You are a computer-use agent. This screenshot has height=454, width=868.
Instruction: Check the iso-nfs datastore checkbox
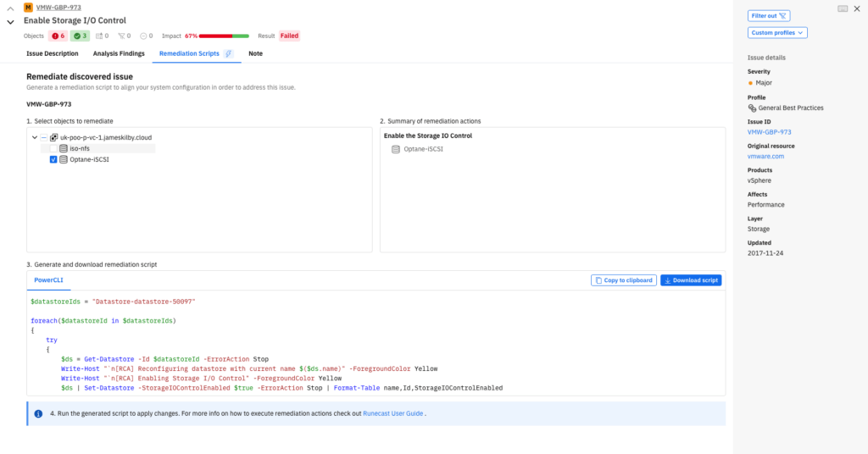pos(53,148)
